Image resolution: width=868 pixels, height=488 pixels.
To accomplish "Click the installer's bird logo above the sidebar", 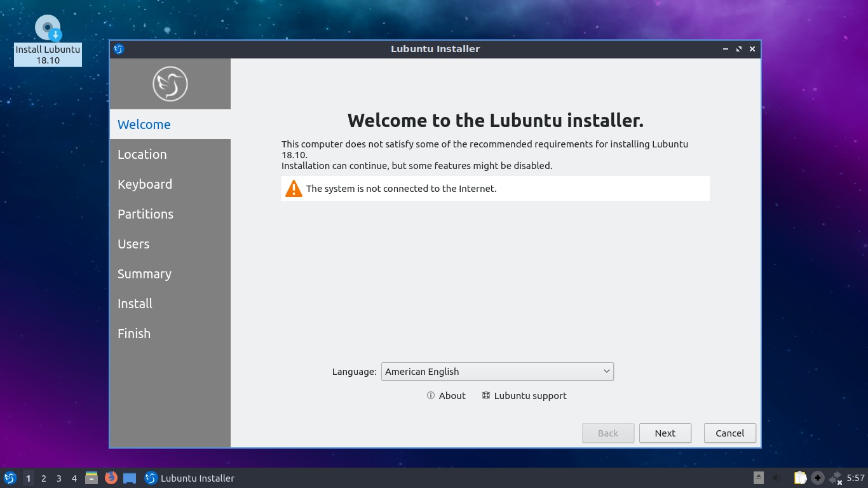I will (170, 83).
